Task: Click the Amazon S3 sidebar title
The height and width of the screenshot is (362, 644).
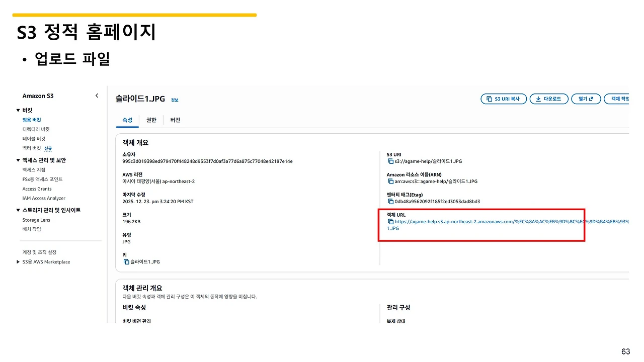Action: 38,96
